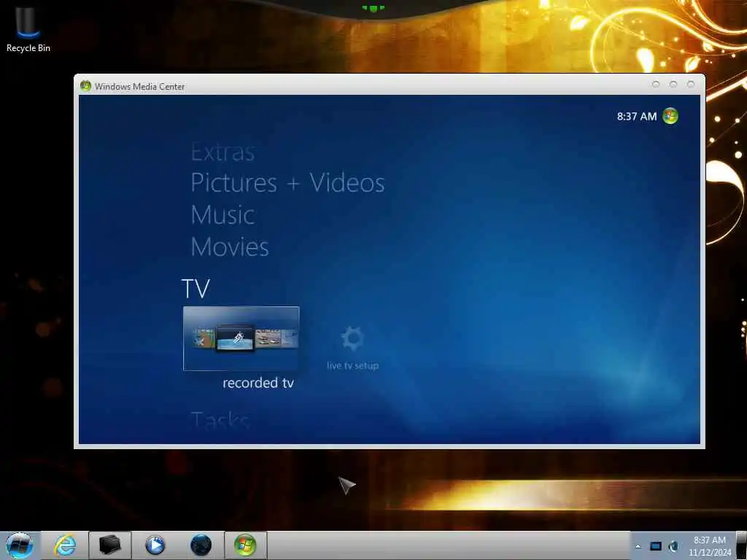Open the Recycle Bin desktop icon
Image resolution: width=747 pixels, height=560 pixels.
coord(28,29)
